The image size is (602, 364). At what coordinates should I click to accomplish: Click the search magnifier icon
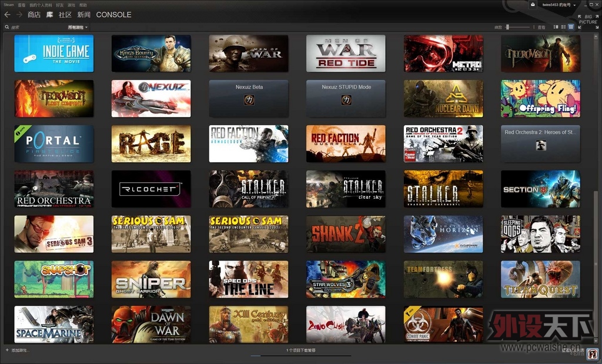(x=7, y=27)
